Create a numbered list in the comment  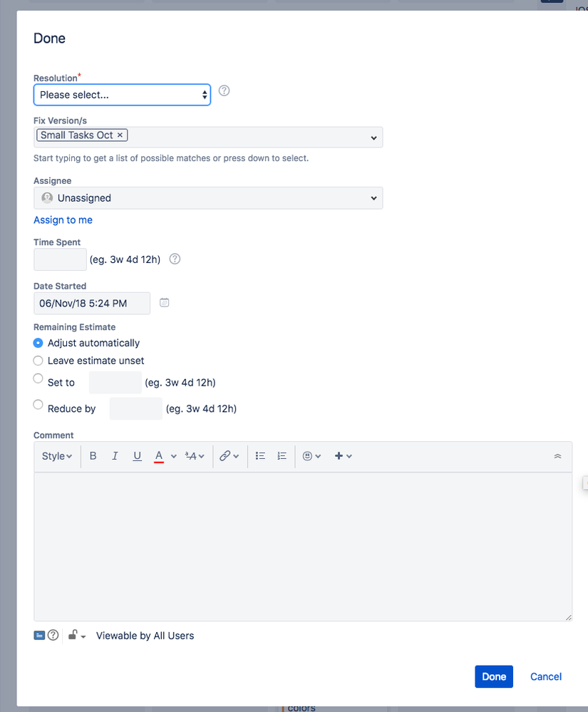click(282, 455)
